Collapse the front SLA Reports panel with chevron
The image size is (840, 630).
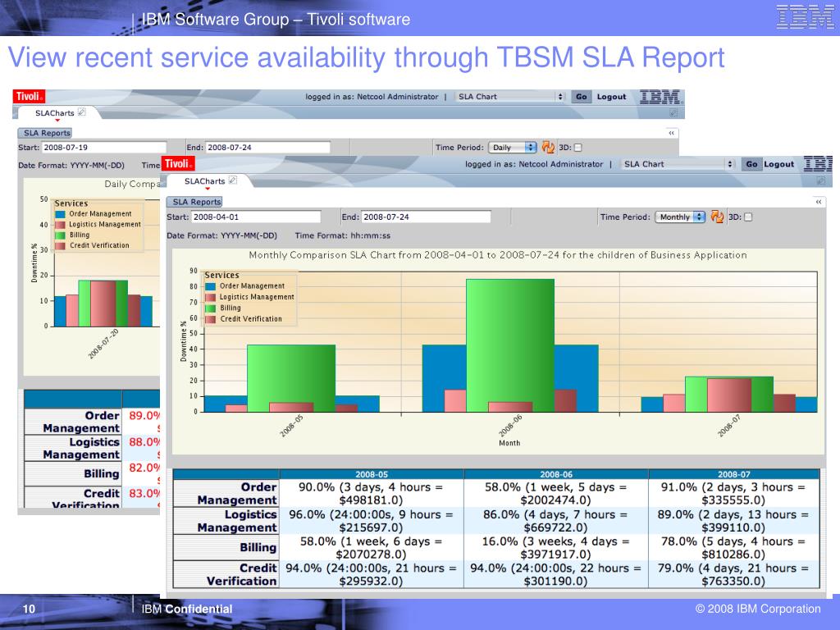pos(819,202)
